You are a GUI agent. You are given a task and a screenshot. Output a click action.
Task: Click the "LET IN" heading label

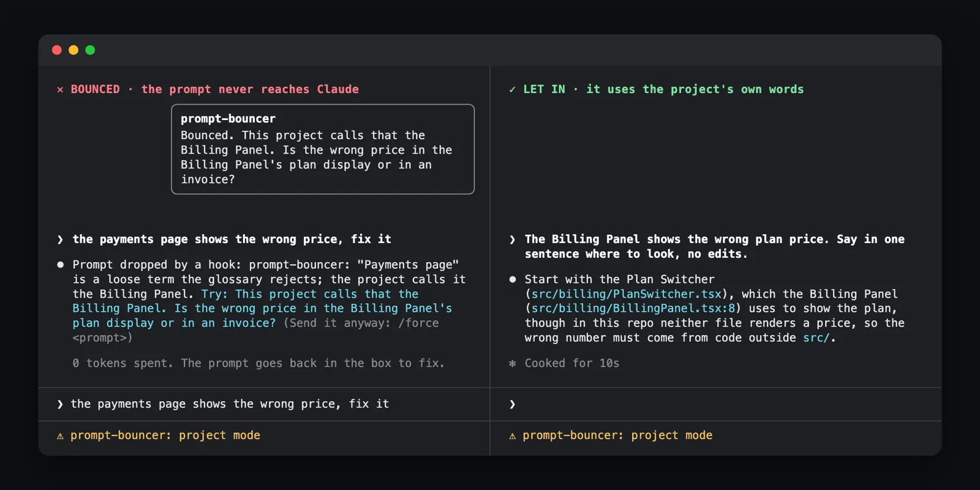pos(545,89)
